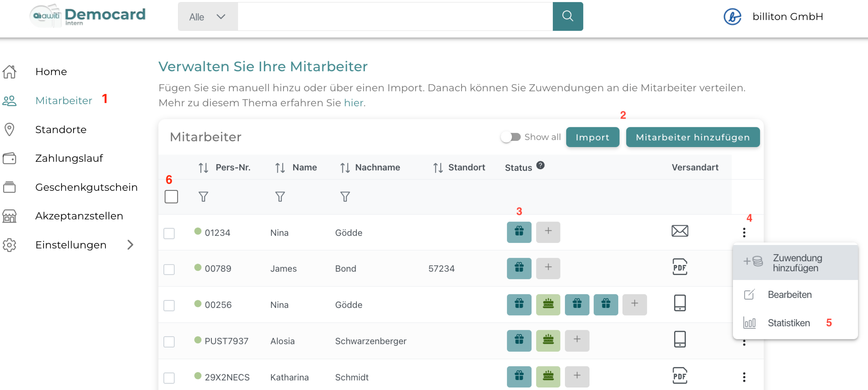868x390 pixels.
Task: Open the Alle search category dropdown
Action: tap(208, 16)
